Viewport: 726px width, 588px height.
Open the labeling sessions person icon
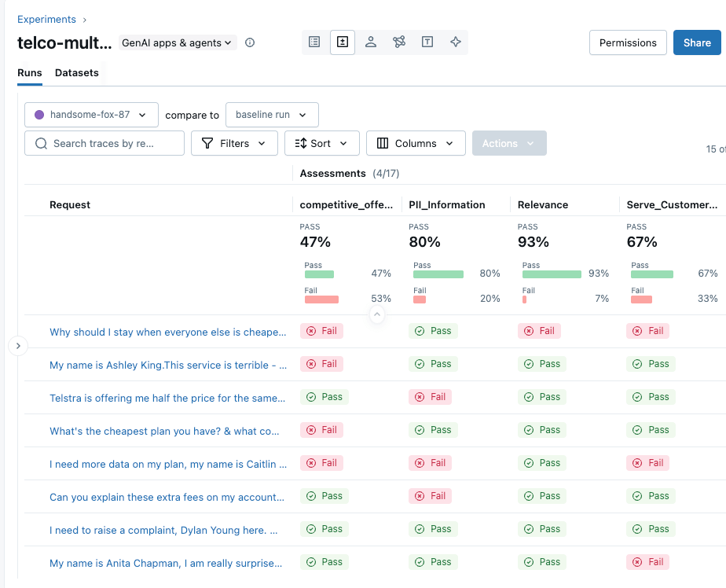[x=371, y=42]
